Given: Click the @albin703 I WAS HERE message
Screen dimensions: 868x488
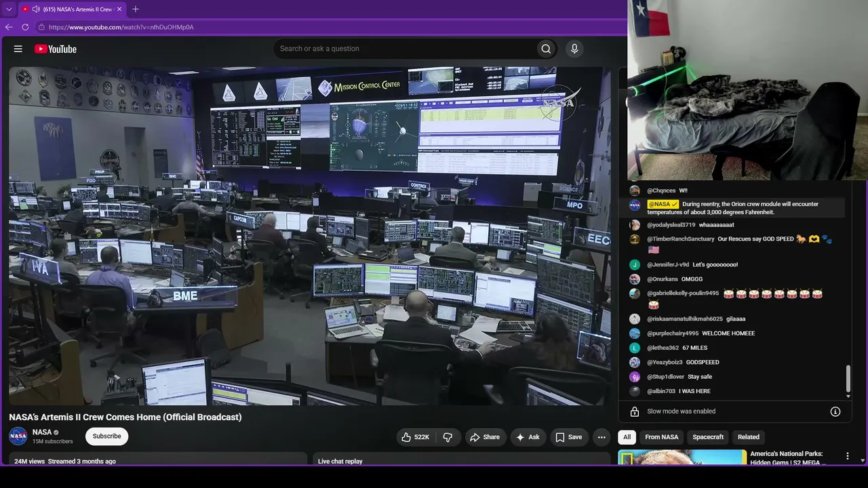Looking at the screenshot, I should [694, 391].
